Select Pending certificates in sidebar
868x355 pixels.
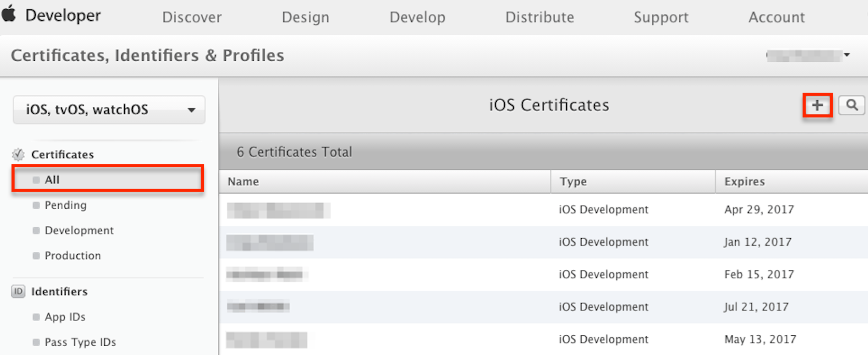point(65,205)
